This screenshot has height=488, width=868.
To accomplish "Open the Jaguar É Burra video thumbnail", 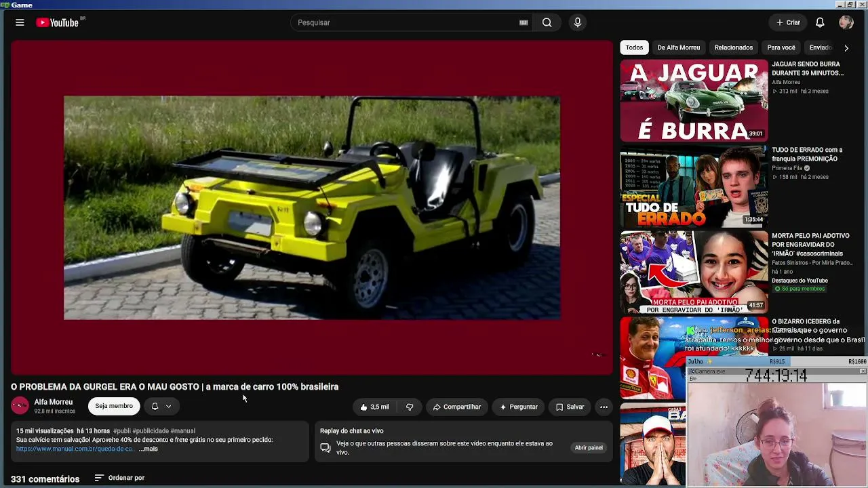I will pos(694,100).
